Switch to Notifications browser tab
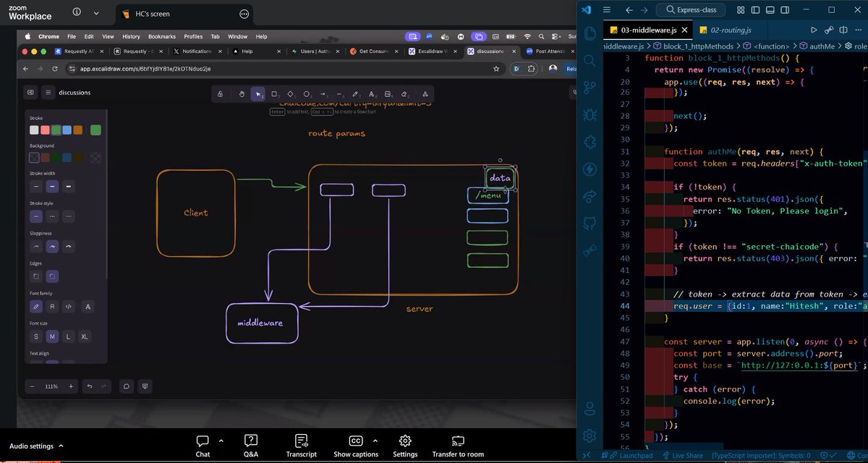 pos(197,51)
